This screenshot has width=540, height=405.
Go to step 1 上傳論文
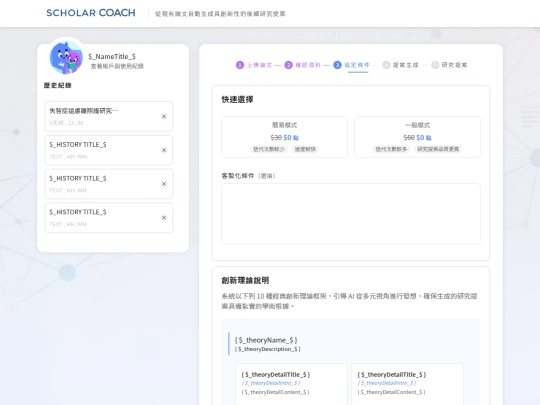pyautogui.click(x=254, y=65)
